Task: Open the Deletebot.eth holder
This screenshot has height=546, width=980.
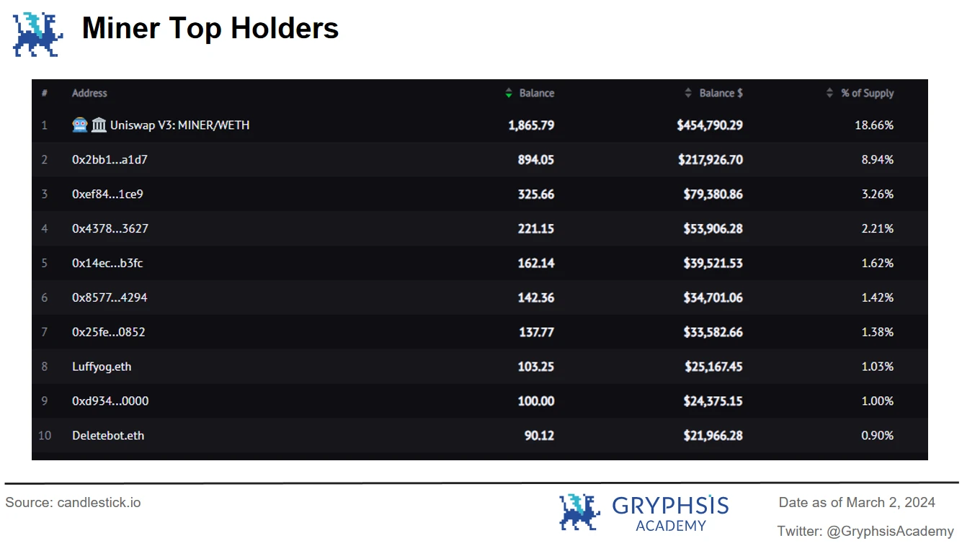Action: pyautogui.click(x=108, y=436)
